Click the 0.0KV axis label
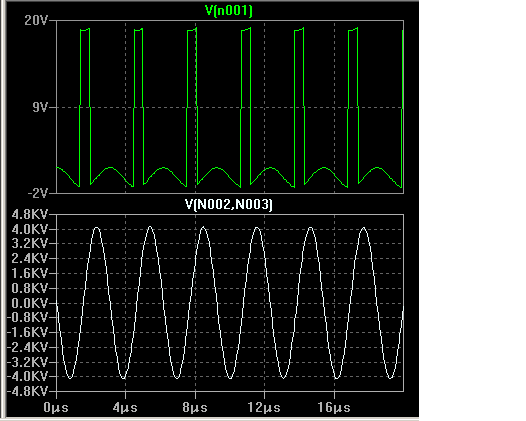The width and height of the screenshot is (526, 421). [x=30, y=304]
